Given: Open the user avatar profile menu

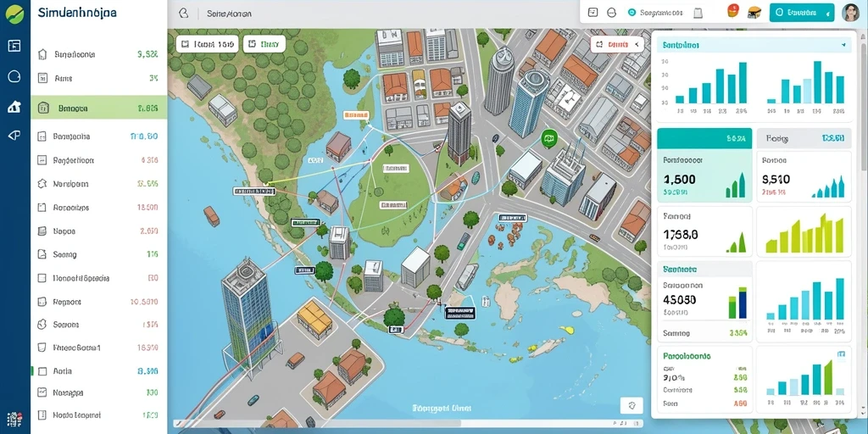Looking at the screenshot, I should pos(850,12).
